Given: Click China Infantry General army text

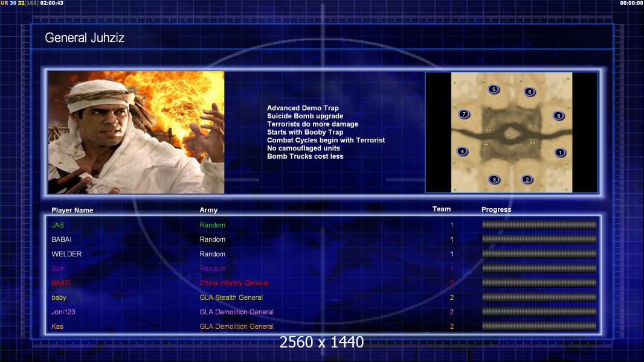Looking at the screenshot, I should 234,283.
